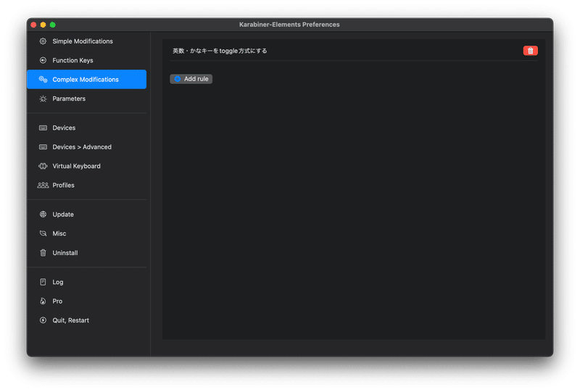Click the Parameters sun-shaped icon

43,99
